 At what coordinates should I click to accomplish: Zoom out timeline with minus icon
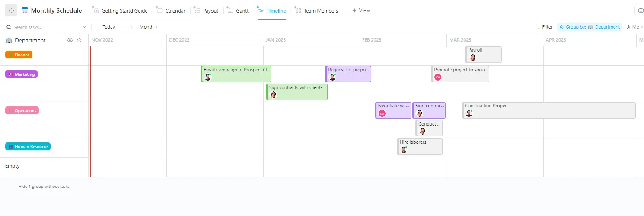[122, 27]
